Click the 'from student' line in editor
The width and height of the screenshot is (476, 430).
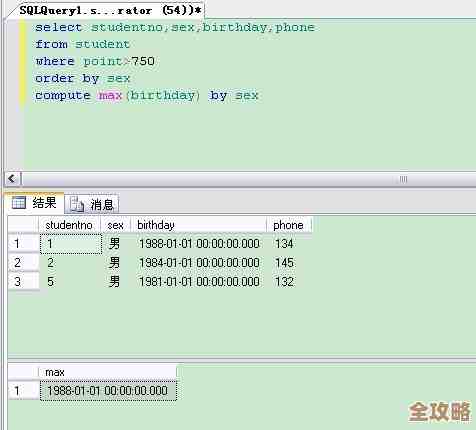coord(82,44)
